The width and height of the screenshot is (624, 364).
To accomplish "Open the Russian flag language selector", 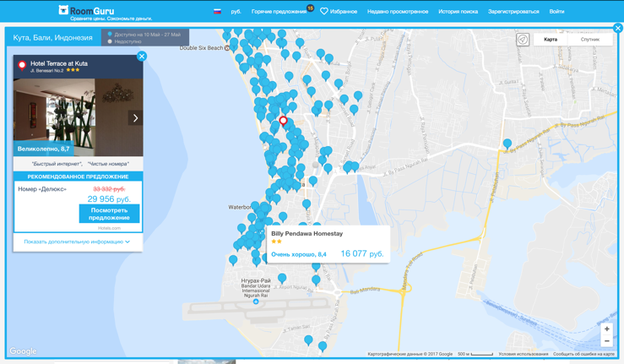I will point(217,12).
